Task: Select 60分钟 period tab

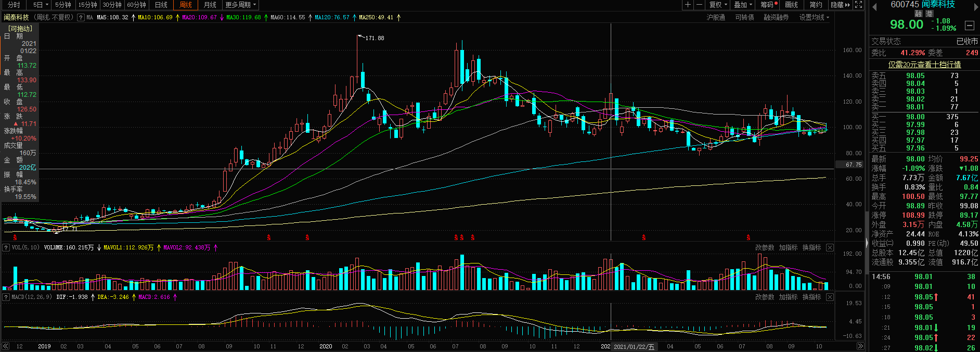Action: point(136,5)
